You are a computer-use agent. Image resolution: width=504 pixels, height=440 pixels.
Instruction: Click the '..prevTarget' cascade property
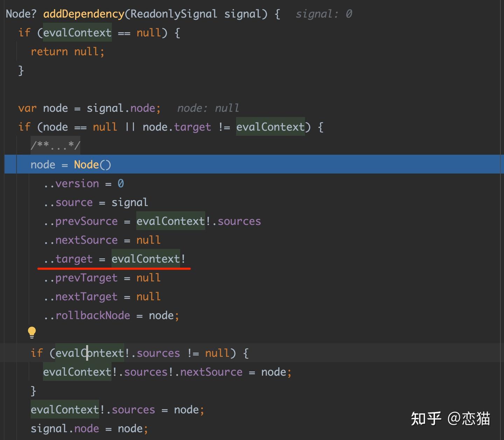[81, 278]
